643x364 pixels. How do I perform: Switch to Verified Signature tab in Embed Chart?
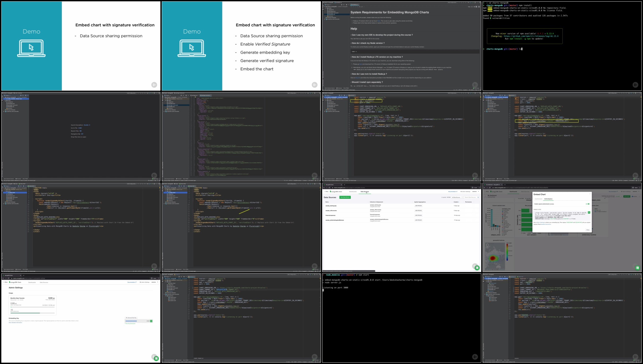click(x=548, y=199)
